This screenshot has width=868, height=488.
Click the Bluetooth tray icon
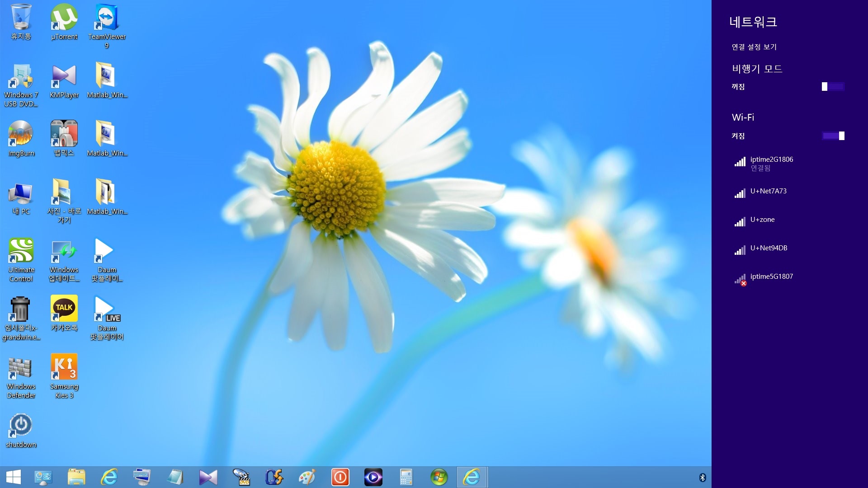coord(703,478)
